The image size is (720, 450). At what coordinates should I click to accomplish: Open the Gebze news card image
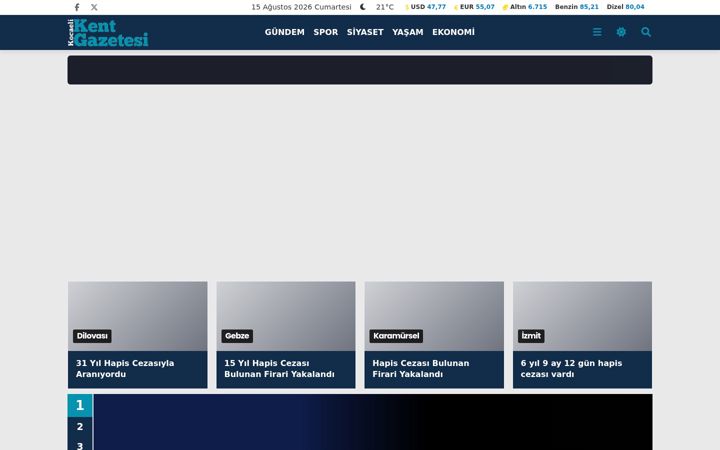(286, 316)
